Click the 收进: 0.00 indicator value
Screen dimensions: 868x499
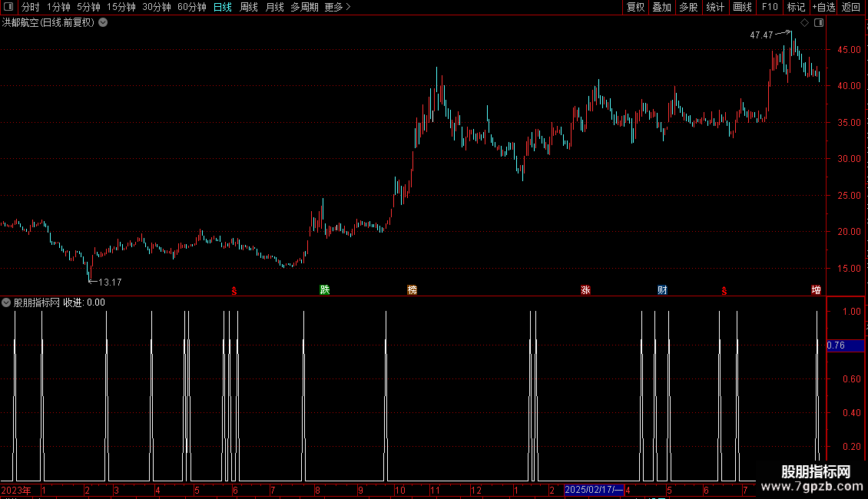[x=84, y=302]
